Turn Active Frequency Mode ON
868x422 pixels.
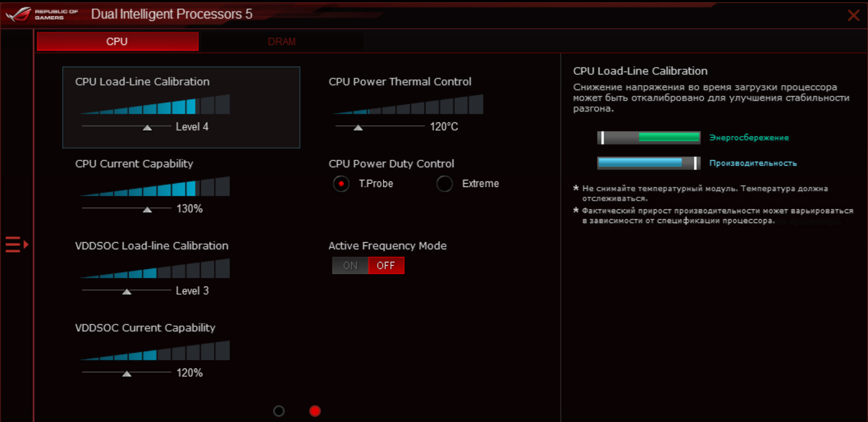click(x=350, y=266)
